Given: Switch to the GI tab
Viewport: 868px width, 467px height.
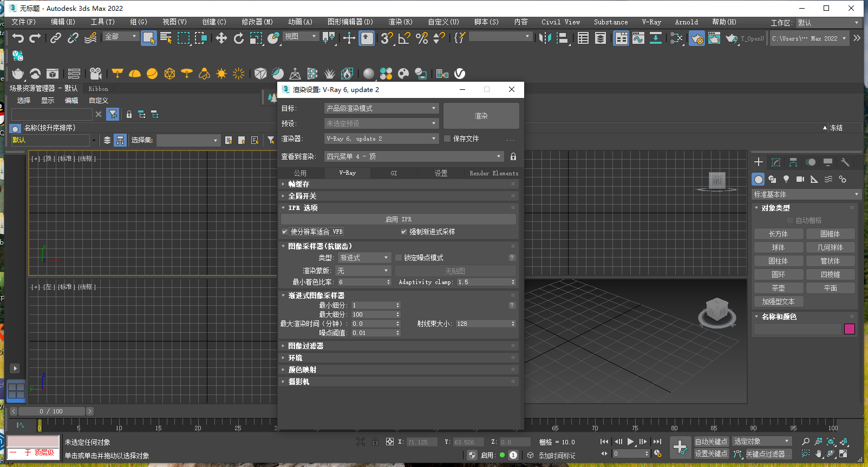Looking at the screenshot, I should (x=394, y=173).
